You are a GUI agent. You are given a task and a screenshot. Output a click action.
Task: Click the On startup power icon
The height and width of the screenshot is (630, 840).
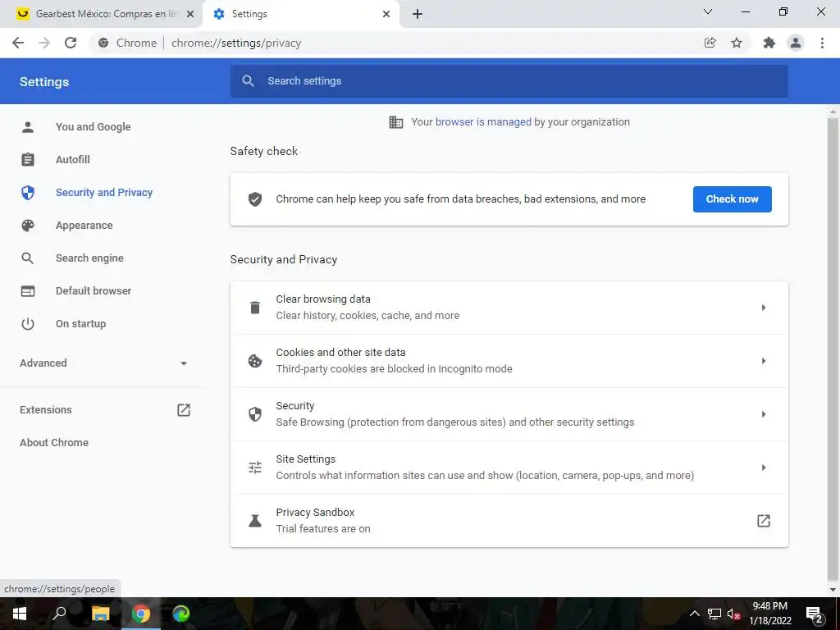coord(28,323)
